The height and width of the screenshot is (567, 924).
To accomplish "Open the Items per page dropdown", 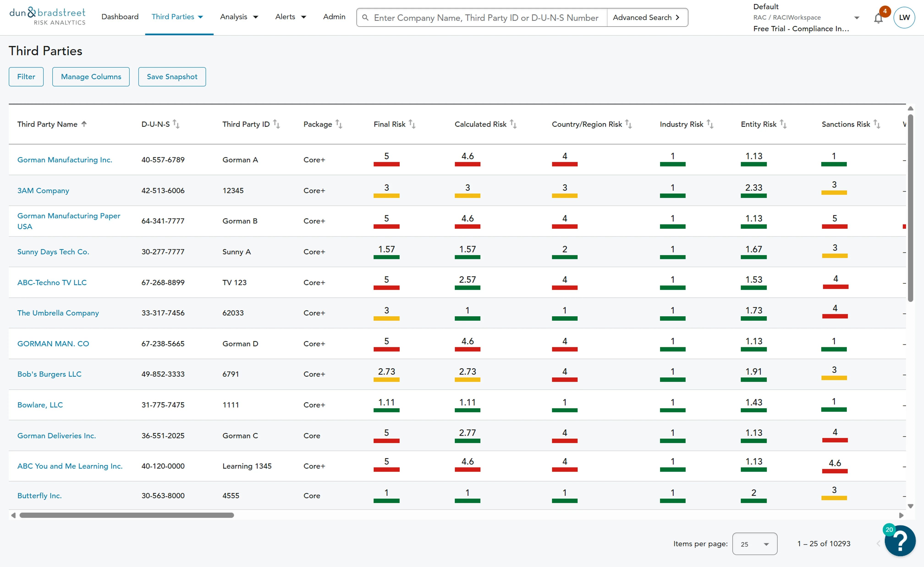I will pyautogui.click(x=754, y=544).
